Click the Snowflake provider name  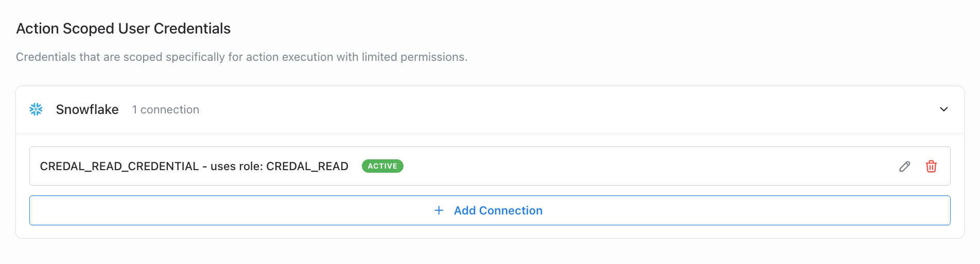[x=87, y=109]
